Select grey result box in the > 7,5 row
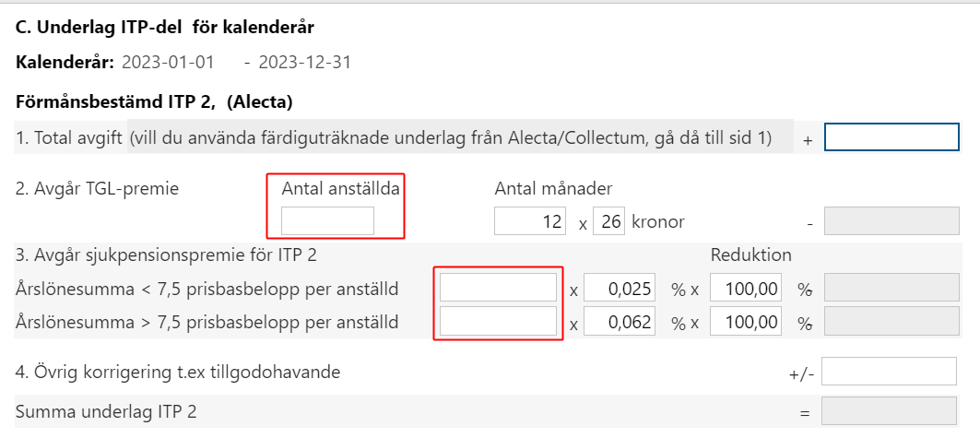Image resolution: width=980 pixels, height=438 pixels. (x=891, y=321)
